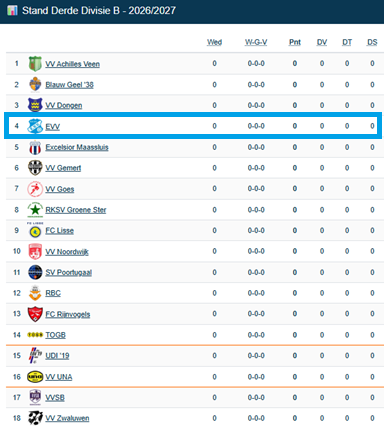This screenshot has width=384, height=428.
Task: Open the VV Noordwijk team link
Action: [67, 252]
